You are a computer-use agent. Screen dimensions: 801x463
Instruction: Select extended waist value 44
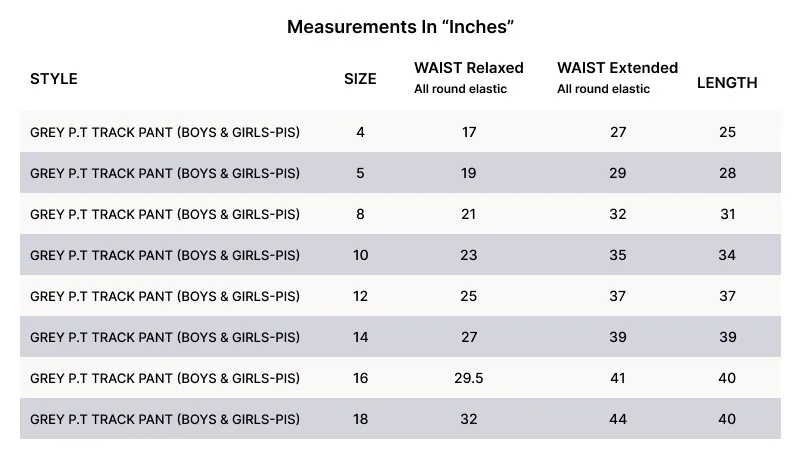click(618, 419)
